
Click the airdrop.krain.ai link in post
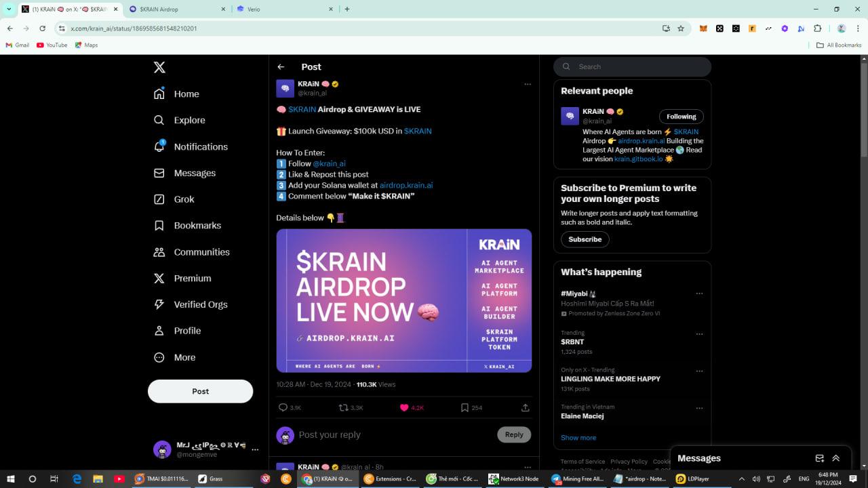pos(406,185)
